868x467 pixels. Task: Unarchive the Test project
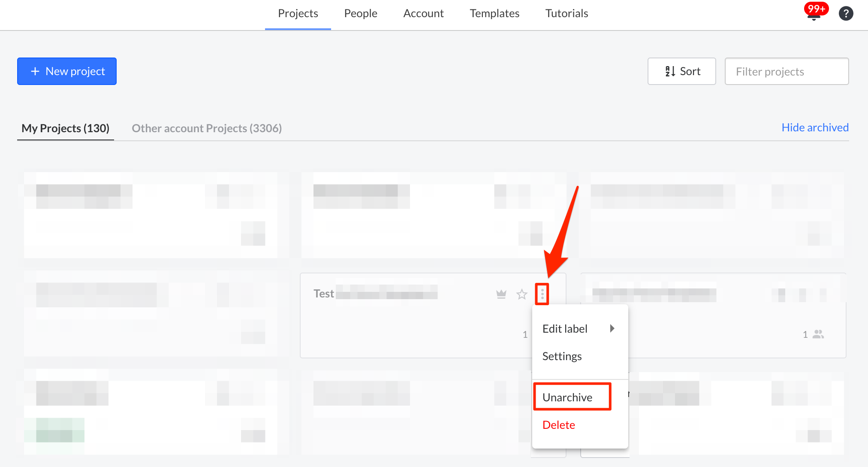(x=569, y=397)
